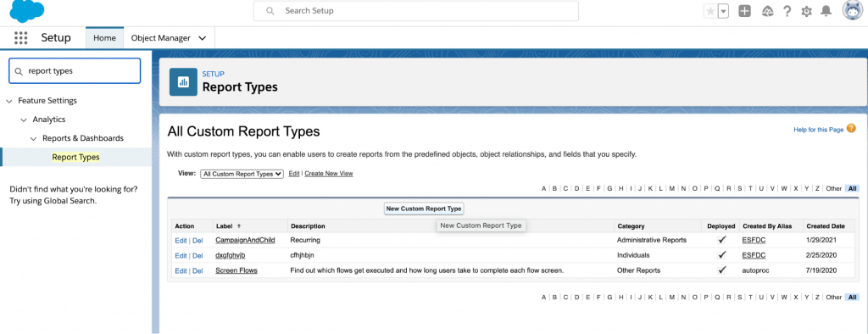
Task: Click the Salesforce cloud logo
Action: click(26, 11)
